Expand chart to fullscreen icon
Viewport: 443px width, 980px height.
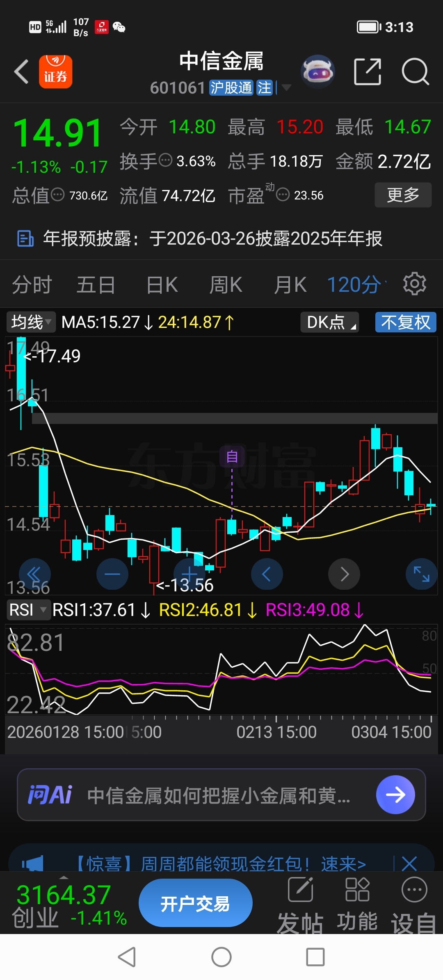(x=422, y=574)
